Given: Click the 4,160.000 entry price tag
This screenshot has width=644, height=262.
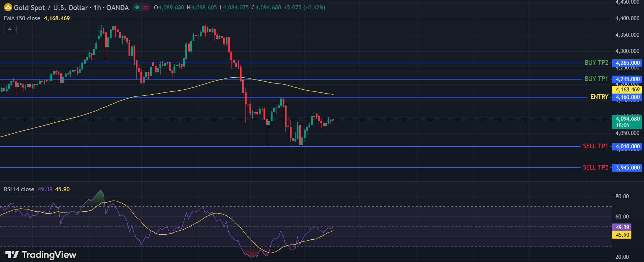Looking at the screenshot, I should click(x=627, y=97).
